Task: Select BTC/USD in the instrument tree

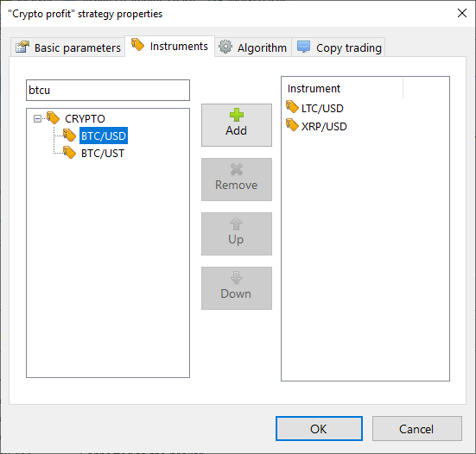Action: [104, 136]
